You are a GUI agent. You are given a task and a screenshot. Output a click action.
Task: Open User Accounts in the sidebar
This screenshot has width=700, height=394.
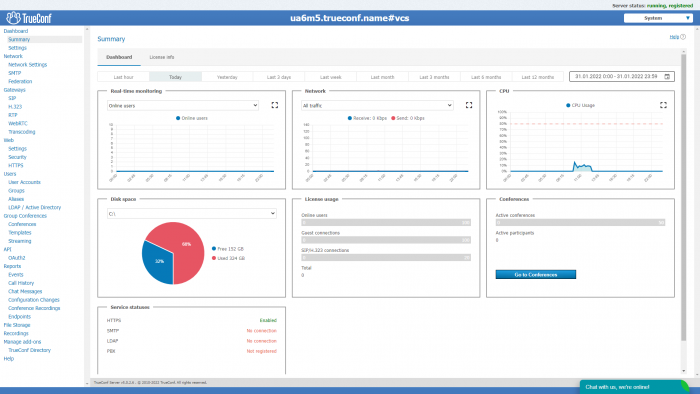click(x=24, y=182)
